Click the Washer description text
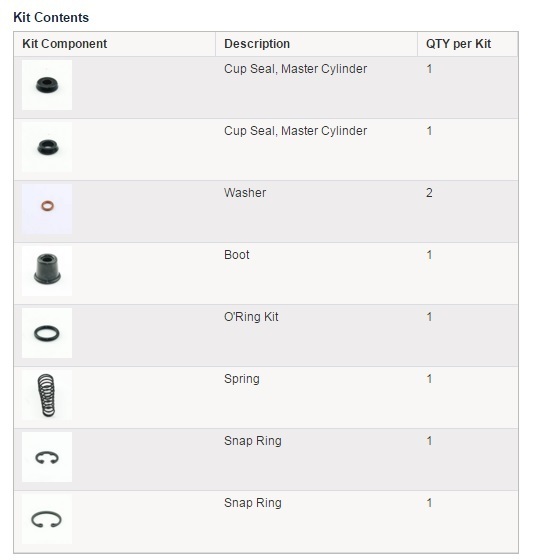The height and width of the screenshot is (560, 533). tap(245, 193)
